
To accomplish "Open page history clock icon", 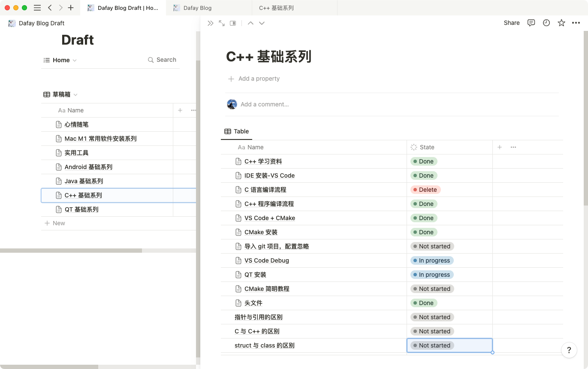I will tap(546, 23).
